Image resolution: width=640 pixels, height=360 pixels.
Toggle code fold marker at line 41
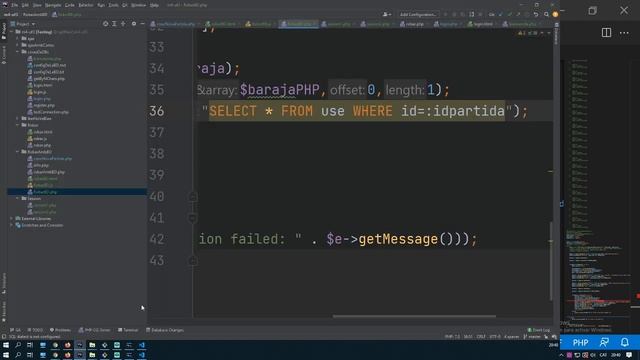click(193, 218)
